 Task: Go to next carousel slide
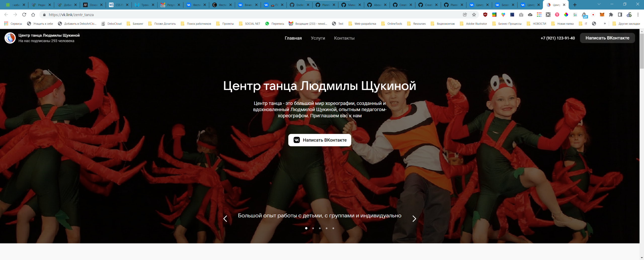414,219
